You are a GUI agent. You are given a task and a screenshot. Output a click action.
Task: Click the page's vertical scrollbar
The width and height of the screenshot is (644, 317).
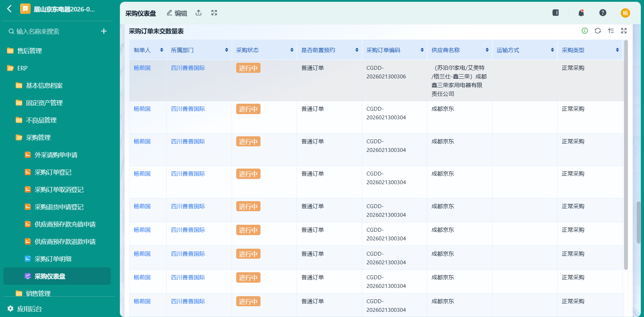638,222
